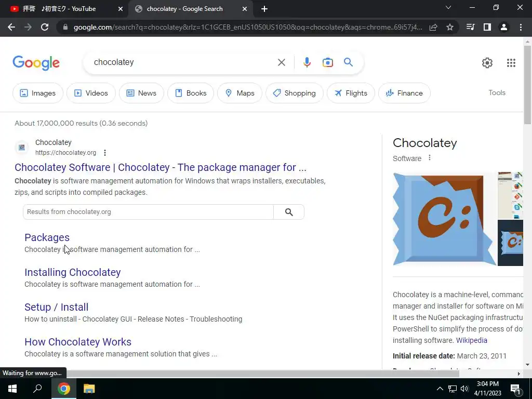532x399 pixels.
Task: Click the Results from chocolatey.org field
Action: pyautogui.click(x=148, y=212)
